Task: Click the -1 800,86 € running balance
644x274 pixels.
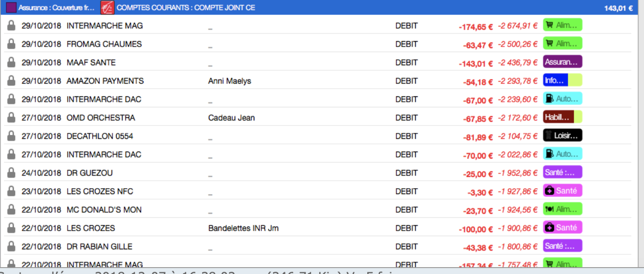Action: coord(518,247)
